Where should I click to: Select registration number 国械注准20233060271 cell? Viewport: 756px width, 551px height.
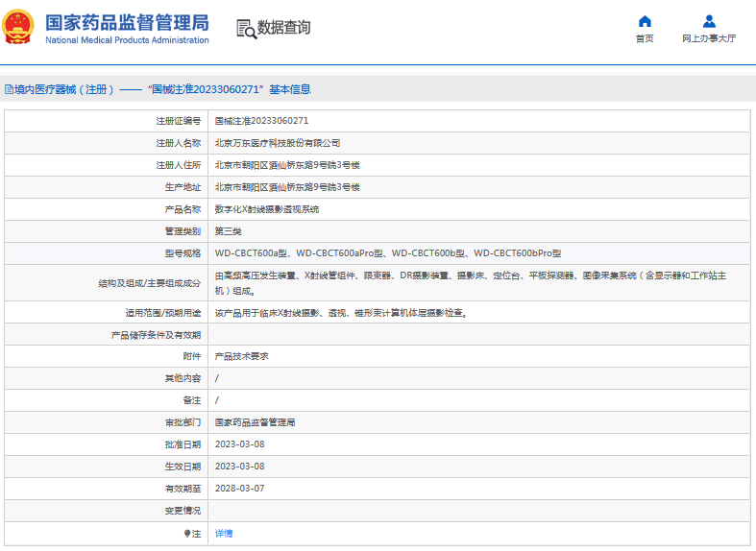[x=261, y=121]
